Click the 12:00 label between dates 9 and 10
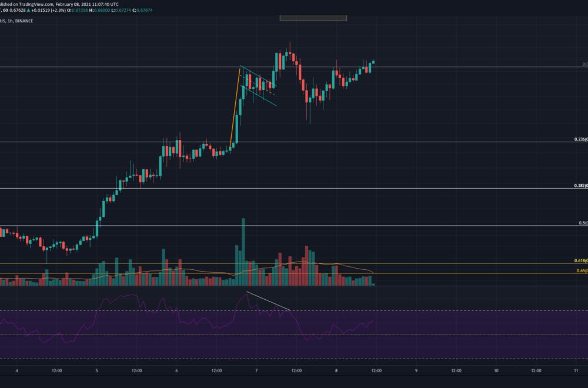 pos(456,371)
